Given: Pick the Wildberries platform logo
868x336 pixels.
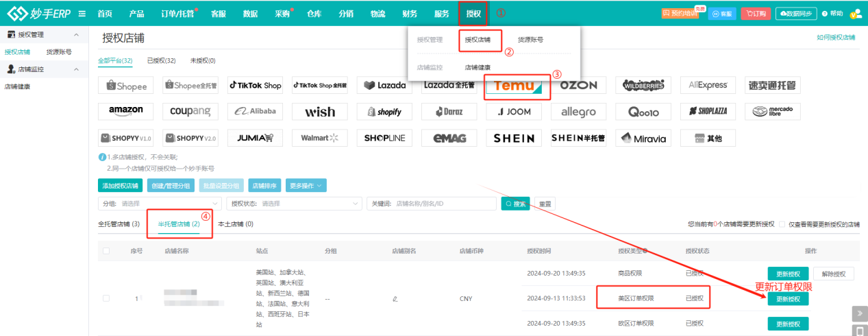Looking at the screenshot, I should 645,86.
